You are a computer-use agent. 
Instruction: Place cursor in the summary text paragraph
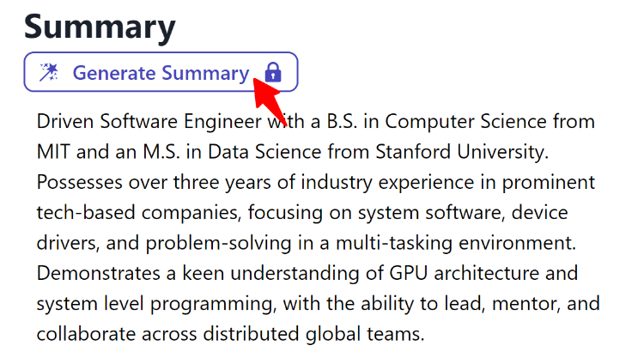319,227
